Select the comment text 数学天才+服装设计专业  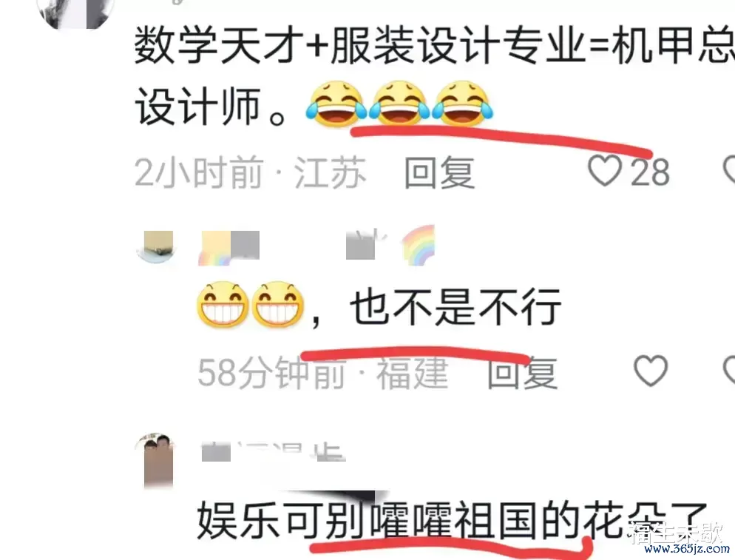[x=360, y=45]
